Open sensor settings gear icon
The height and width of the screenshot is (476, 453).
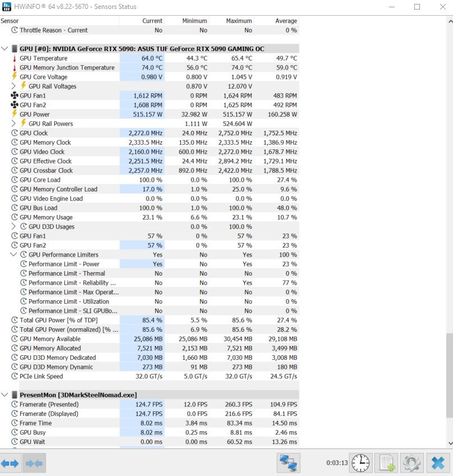(411, 463)
